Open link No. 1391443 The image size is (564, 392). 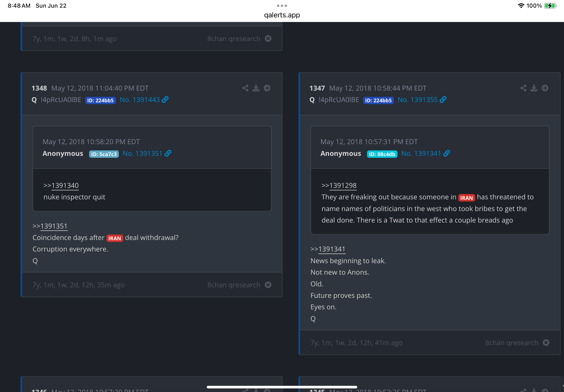coord(140,100)
